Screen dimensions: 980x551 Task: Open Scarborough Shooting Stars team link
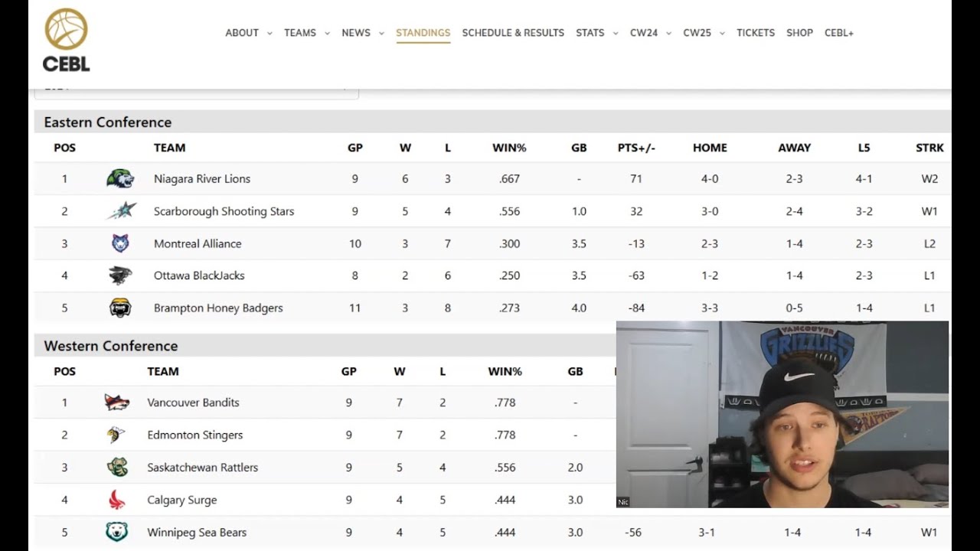(224, 211)
